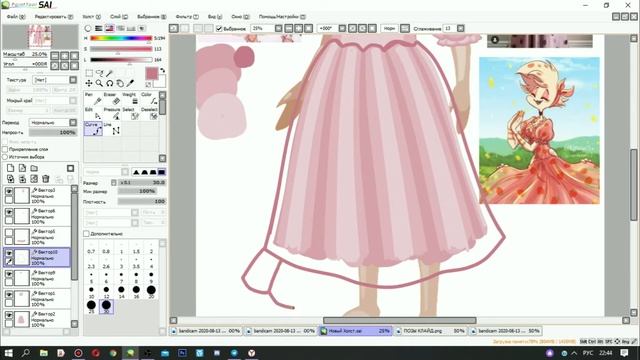Toggle the Выбранное checkbox

pyautogui.click(x=219, y=28)
